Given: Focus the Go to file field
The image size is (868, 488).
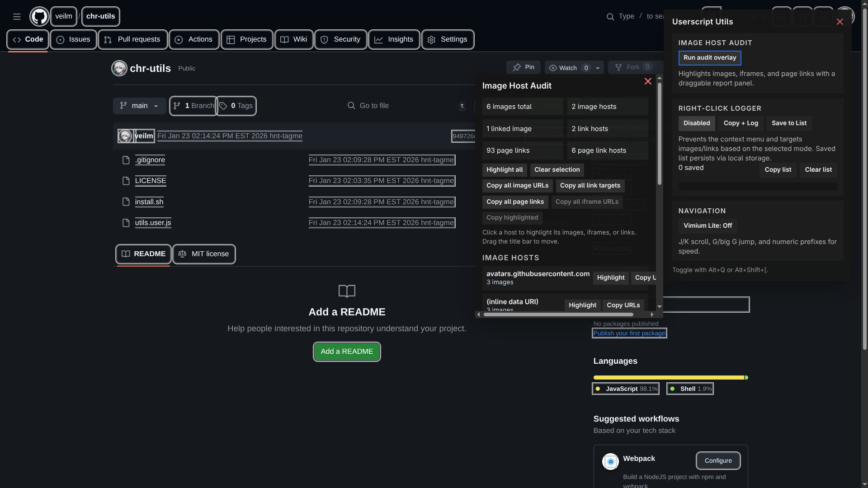Looking at the screenshot, I should 402,106.
